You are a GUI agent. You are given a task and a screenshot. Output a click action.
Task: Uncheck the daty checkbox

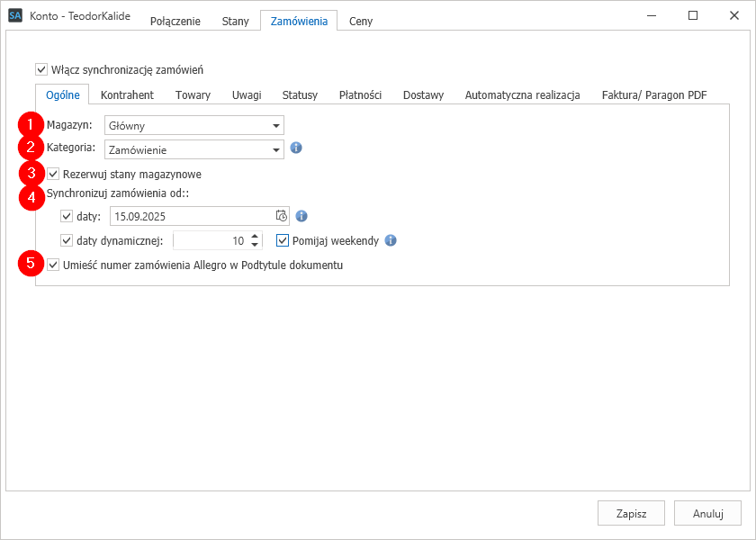point(67,216)
